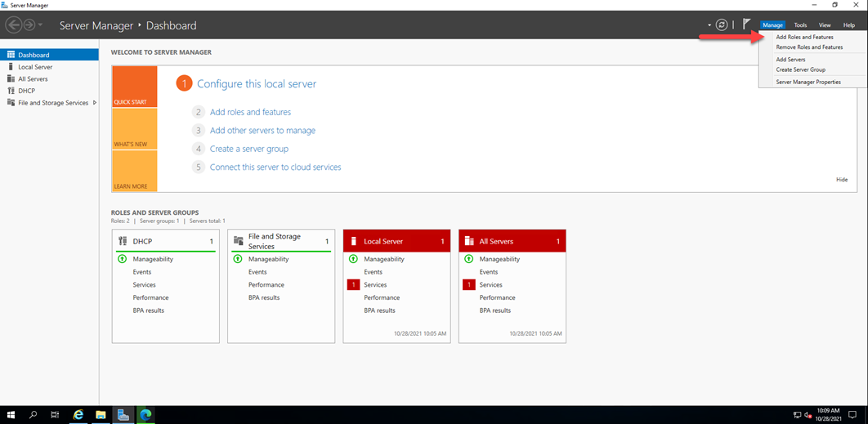Launch Internet Explorer from taskbar

78,414
